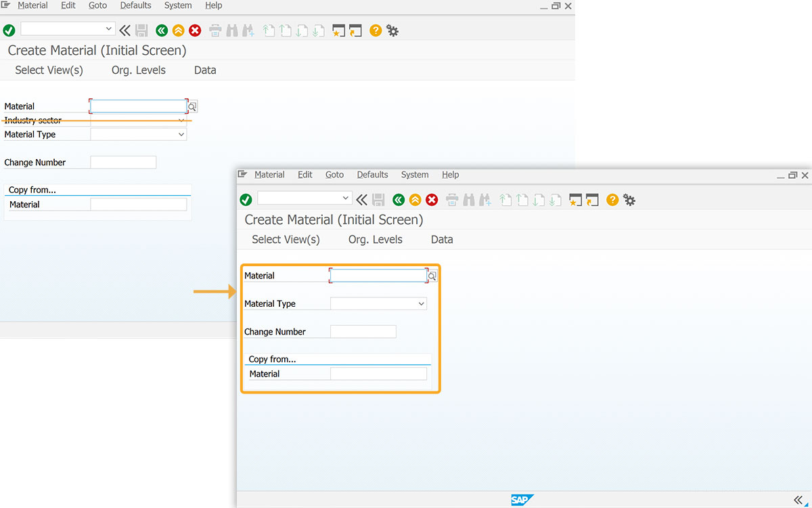The height and width of the screenshot is (508, 812).
Task: Click Previous Page icon in front window
Action: [522, 200]
